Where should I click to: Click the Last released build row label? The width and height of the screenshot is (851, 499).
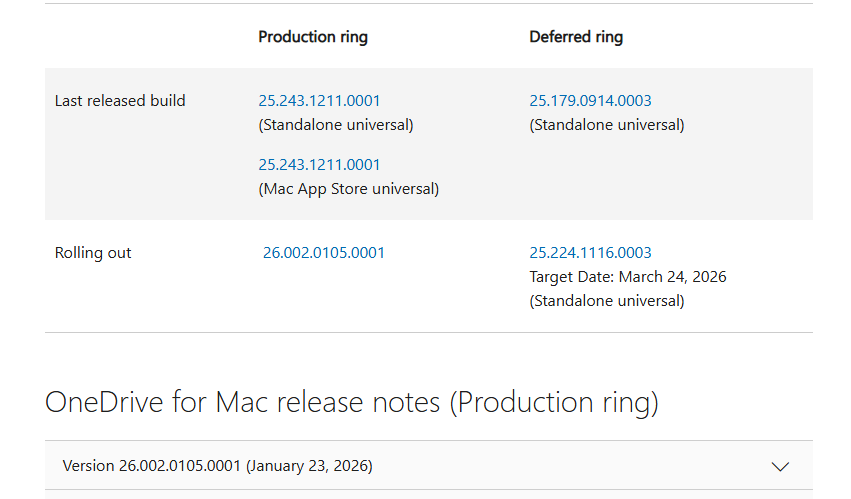[120, 101]
